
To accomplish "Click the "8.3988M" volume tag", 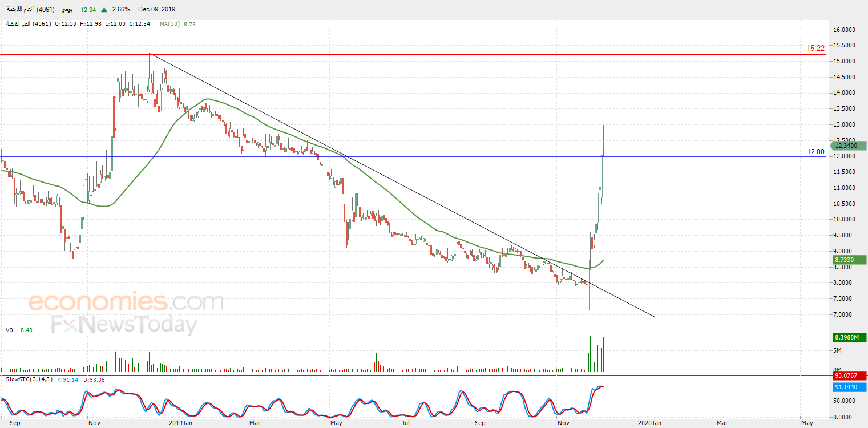I will tap(850, 338).
